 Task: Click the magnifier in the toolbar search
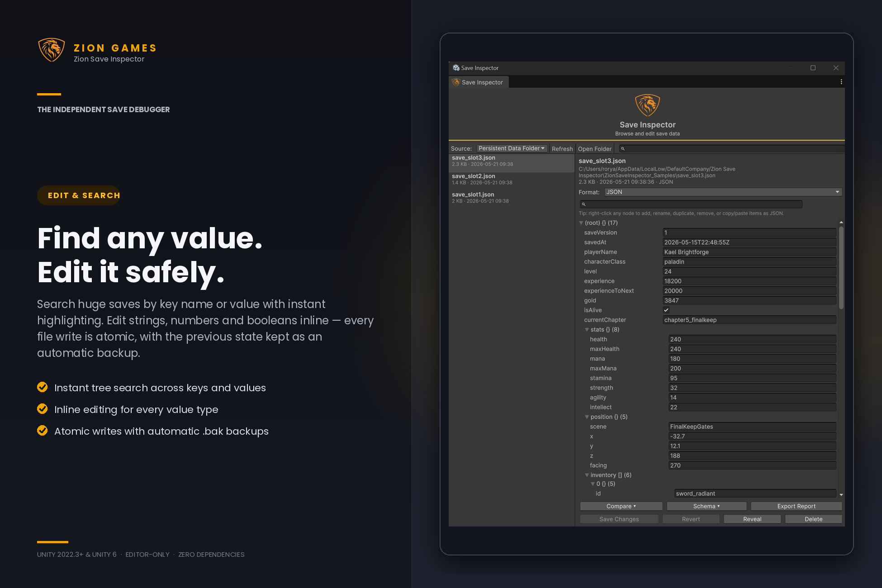pos(623,149)
